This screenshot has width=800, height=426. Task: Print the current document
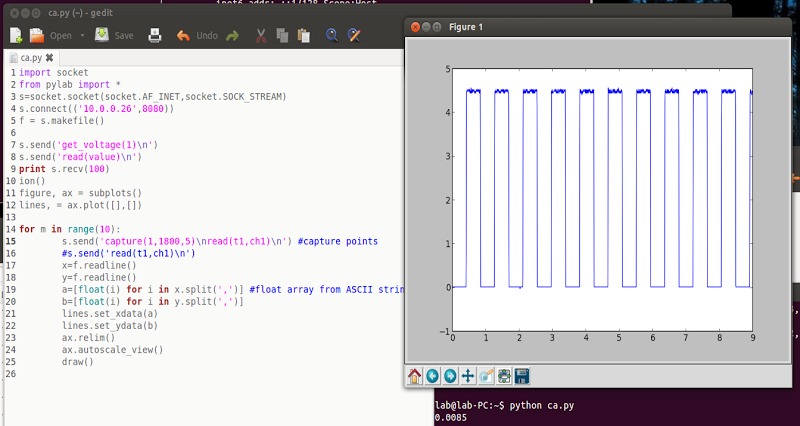(155, 35)
